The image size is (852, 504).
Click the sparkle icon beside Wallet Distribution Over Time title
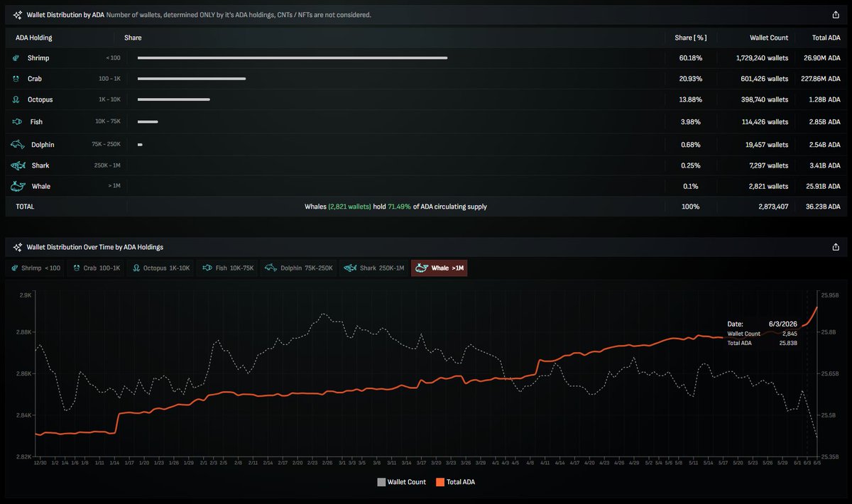pyautogui.click(x=17, y=247)
